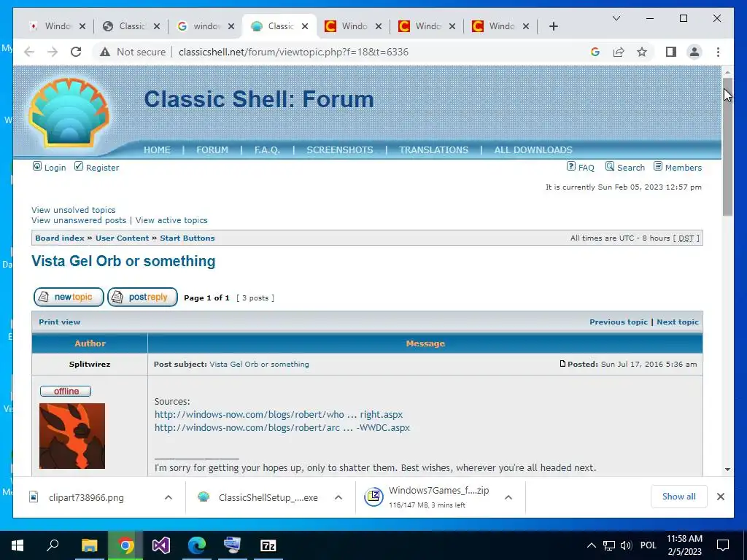The height and width of the screenshot is (560, 747).
Task: Expand options for clipart738966.png download
Action: tap(169, 497)
